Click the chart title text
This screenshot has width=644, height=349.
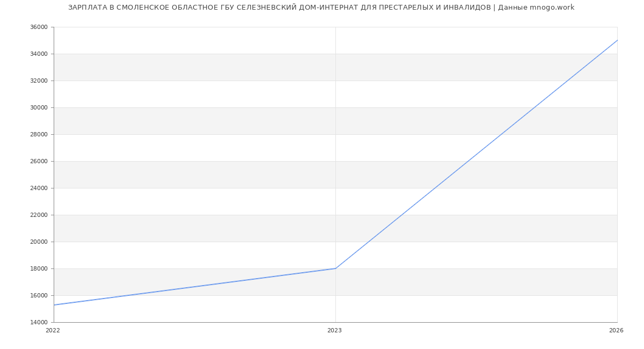pos(321,8)
